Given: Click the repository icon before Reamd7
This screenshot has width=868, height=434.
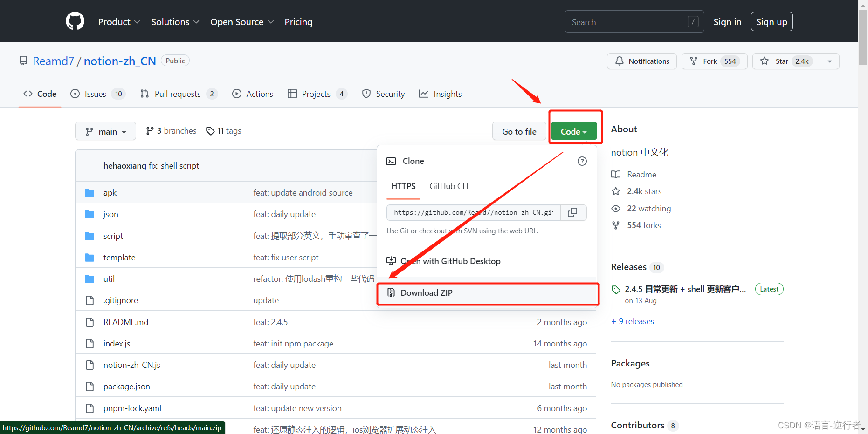Looking at the screenshot, I should (x=23, y=61).
